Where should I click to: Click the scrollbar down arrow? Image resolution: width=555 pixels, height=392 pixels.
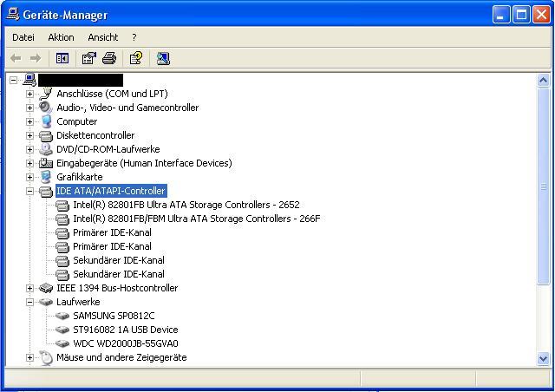pyautogui.click(x=543, y=359)
